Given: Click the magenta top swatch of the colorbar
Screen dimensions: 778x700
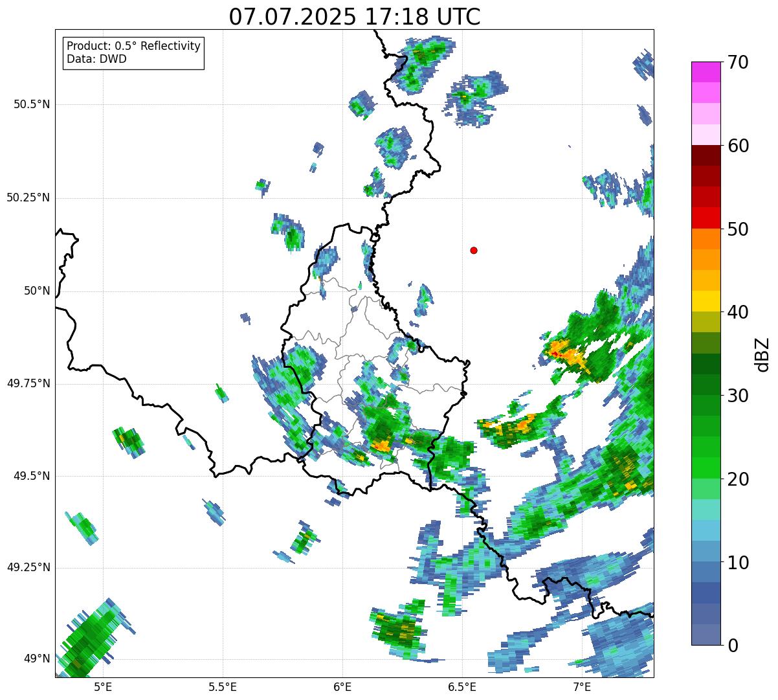Looking at the screenshot, I should point(706,72).
